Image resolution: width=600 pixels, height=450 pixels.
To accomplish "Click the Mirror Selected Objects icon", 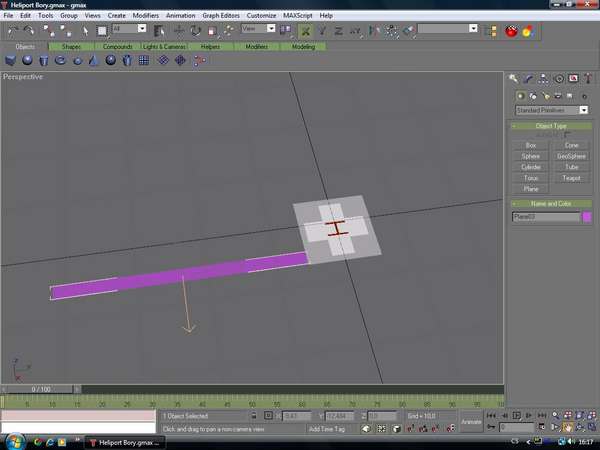I will 374,31.
